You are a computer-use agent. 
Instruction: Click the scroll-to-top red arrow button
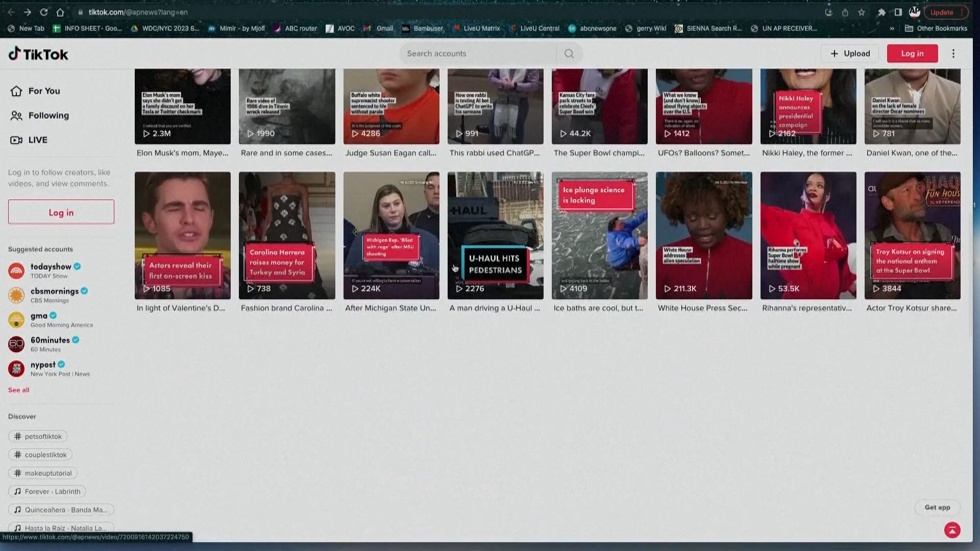[x=952, y=530]
